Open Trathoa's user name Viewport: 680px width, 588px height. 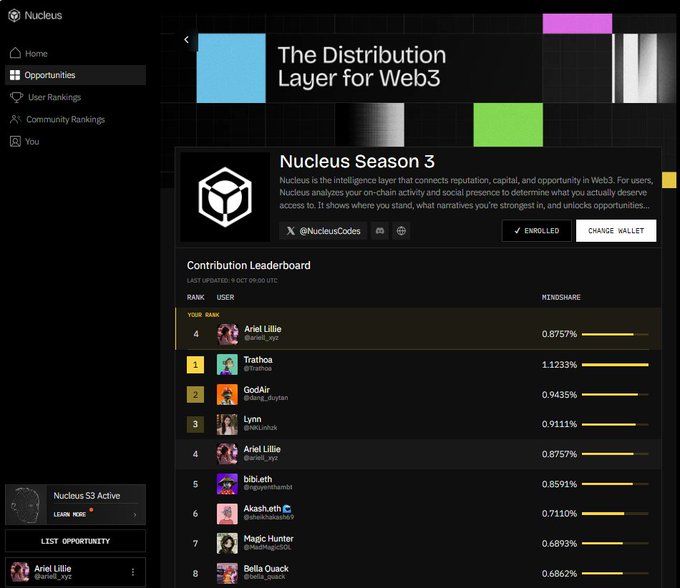pyautogui.click(x=258, y=360)
